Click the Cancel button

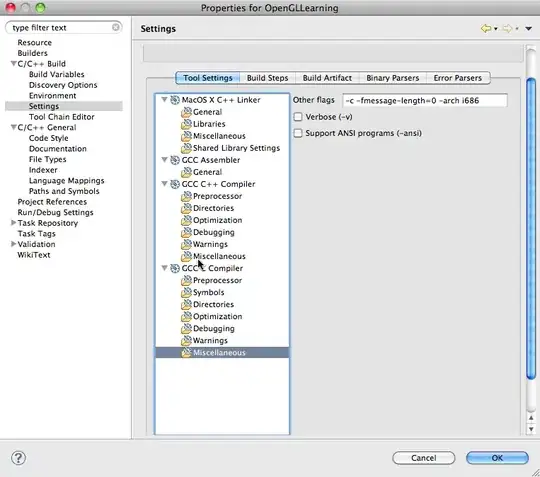[x=424, y=458]
